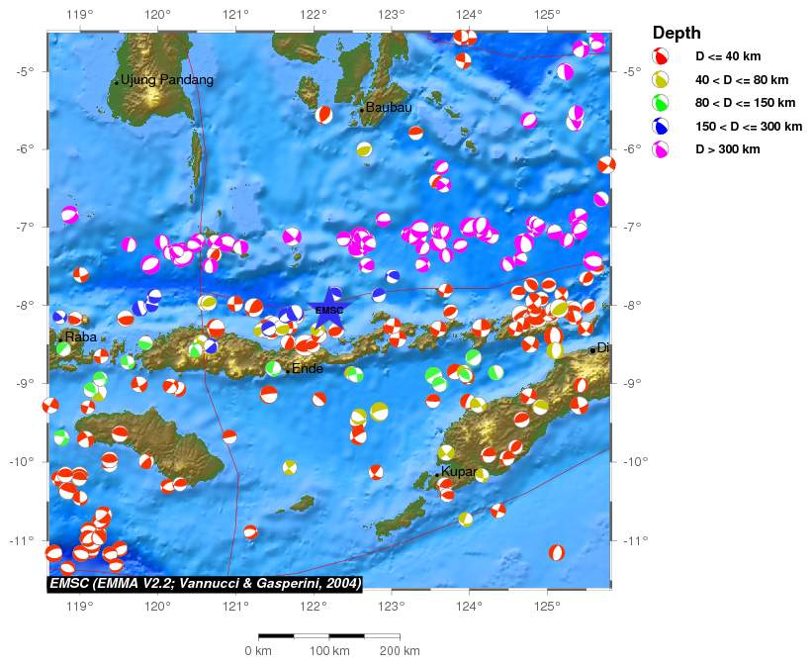812x665 pixels.
Task: Click the "Depth" legend heading
Action: point(677,33)
